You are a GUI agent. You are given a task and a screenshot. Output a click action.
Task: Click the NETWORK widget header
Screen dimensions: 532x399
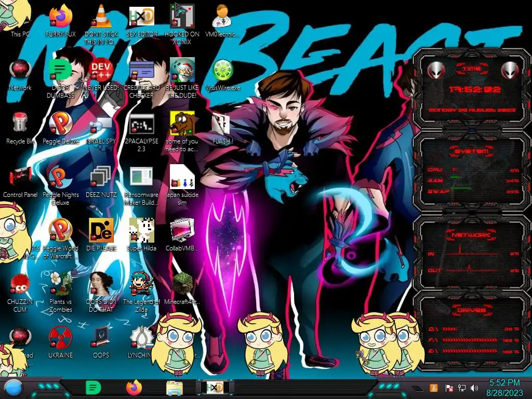pyautogui.click(x=471, y=235)
